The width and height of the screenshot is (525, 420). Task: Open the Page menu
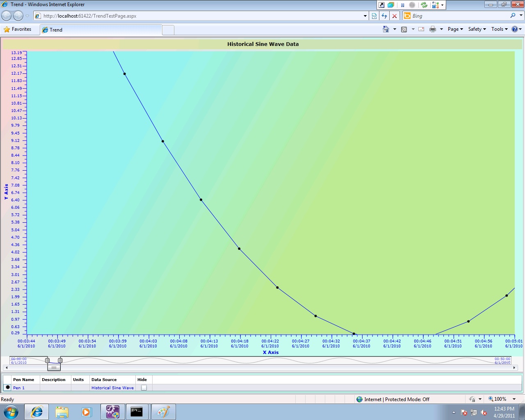click(x=455, y=29)
